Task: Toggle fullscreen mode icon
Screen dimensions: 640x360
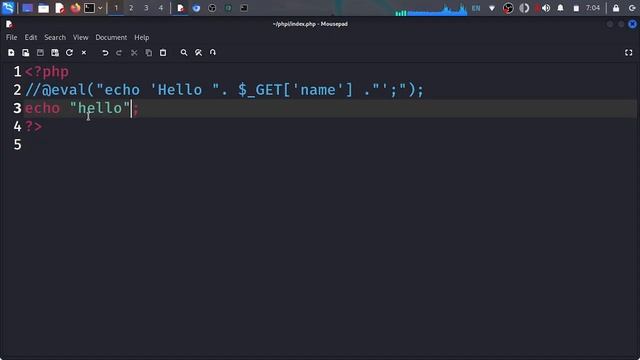Action: pyautogui.click(x=629, y=53)
